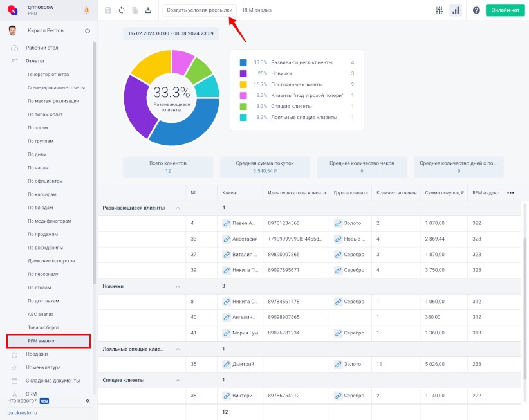Sort by Количество чеков column header
This screenshot has width=529, height=420.
[396, 193]
